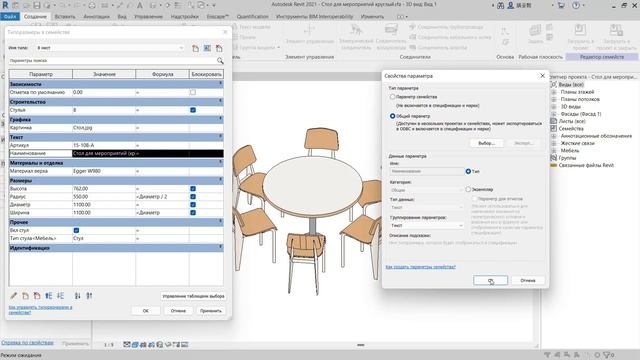Click the Sort Ascending parameters icon
Image resolution: width=640 pixels, height=360 pixels.
tap(78, 296)
